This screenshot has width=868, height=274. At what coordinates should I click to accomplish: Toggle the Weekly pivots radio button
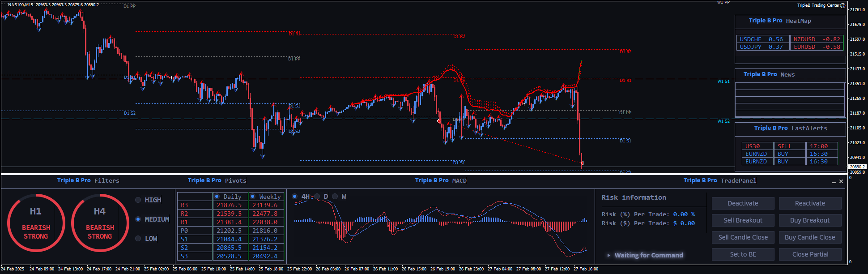click(253, 197)
